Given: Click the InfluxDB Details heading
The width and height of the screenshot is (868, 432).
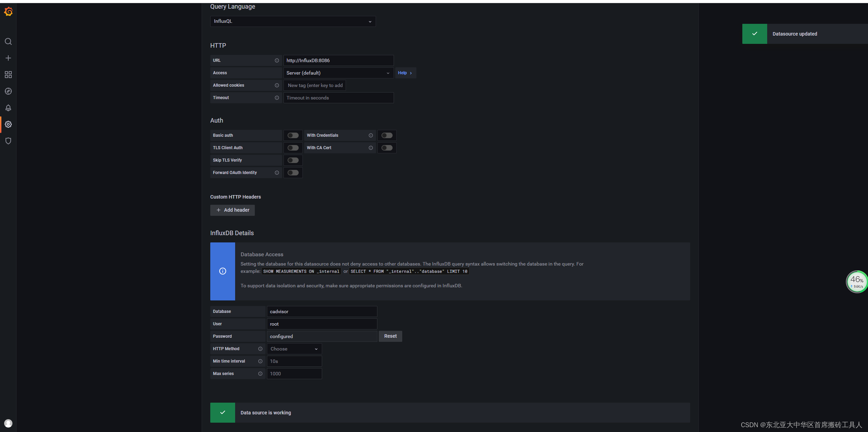Looking at the screenshot, I should coord(232,233).
